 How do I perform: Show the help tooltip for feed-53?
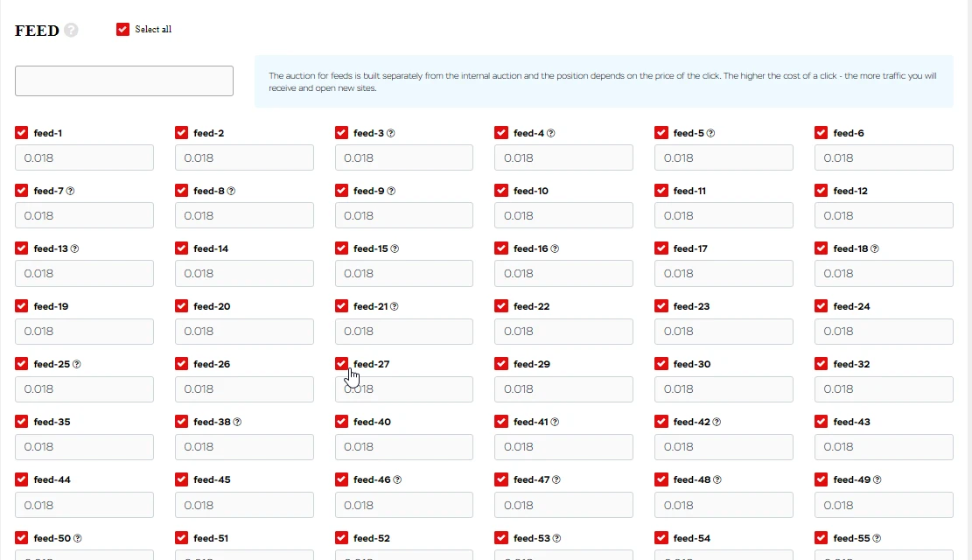[556, 537]
